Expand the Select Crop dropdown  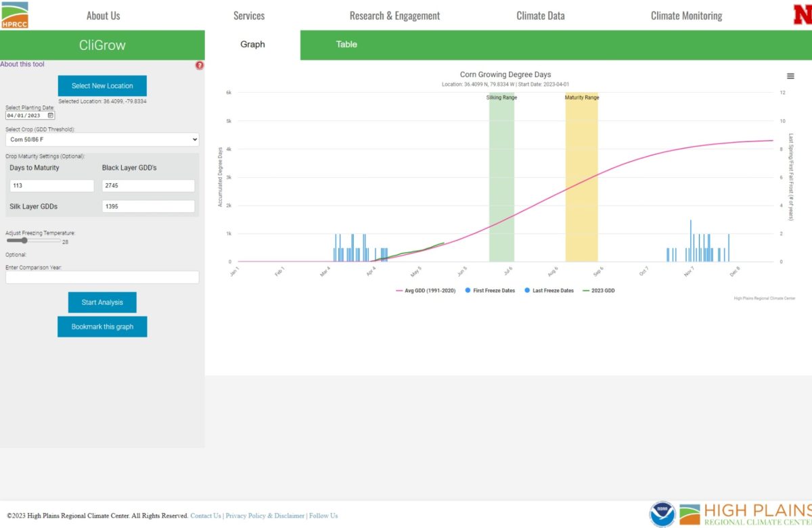pyautogui.click(x=102, y=139)
